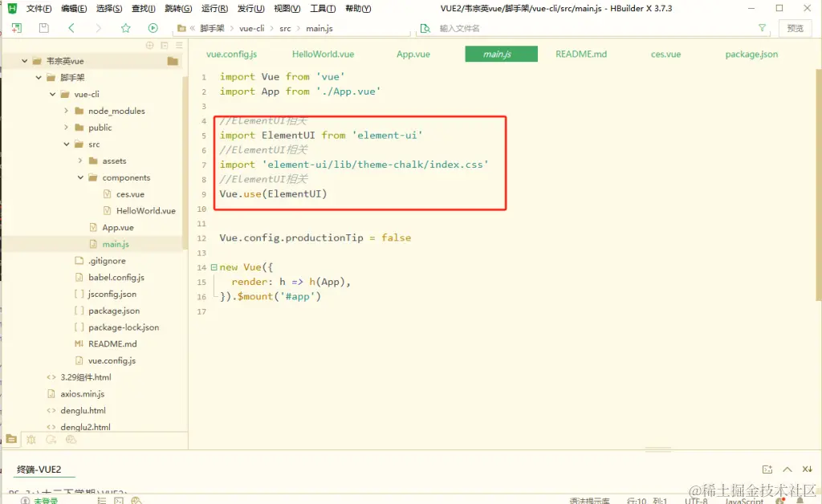The height and width of the screenshot is (504, 822).
Task: Click the list icon in status bar
Action: 102,501
